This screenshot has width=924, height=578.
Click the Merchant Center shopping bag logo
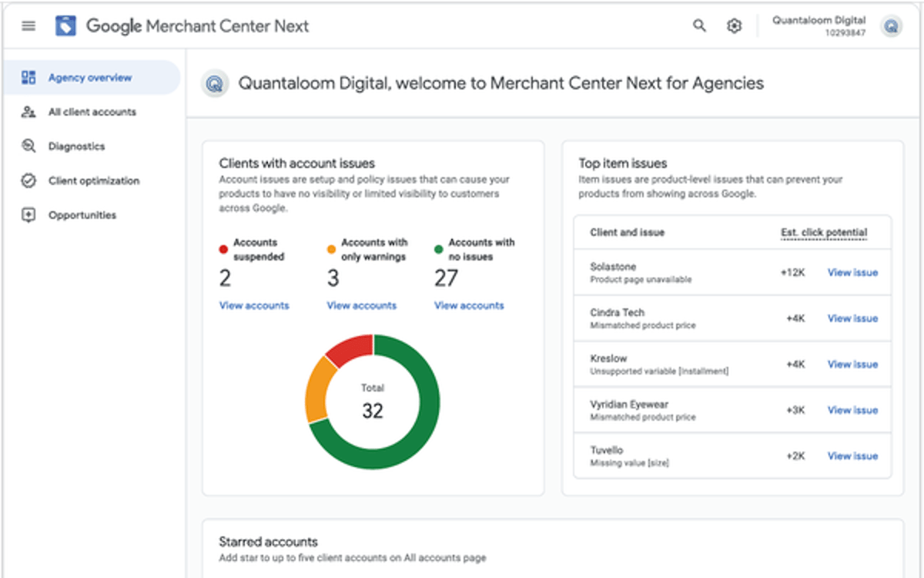click(x=65, y=25)
